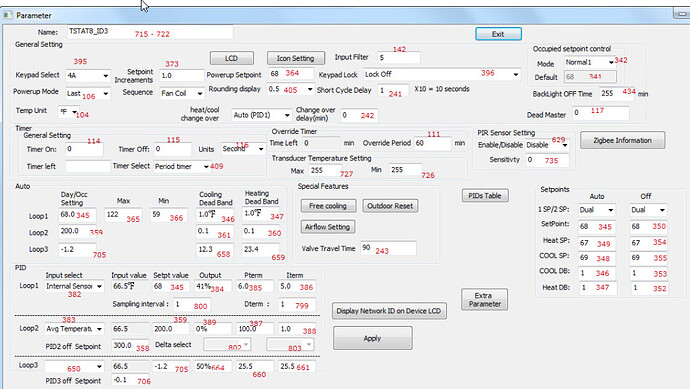Click Loop1 Iterm field
The width and height of the screenshot is (690, 389).
(x=297, y=286)
